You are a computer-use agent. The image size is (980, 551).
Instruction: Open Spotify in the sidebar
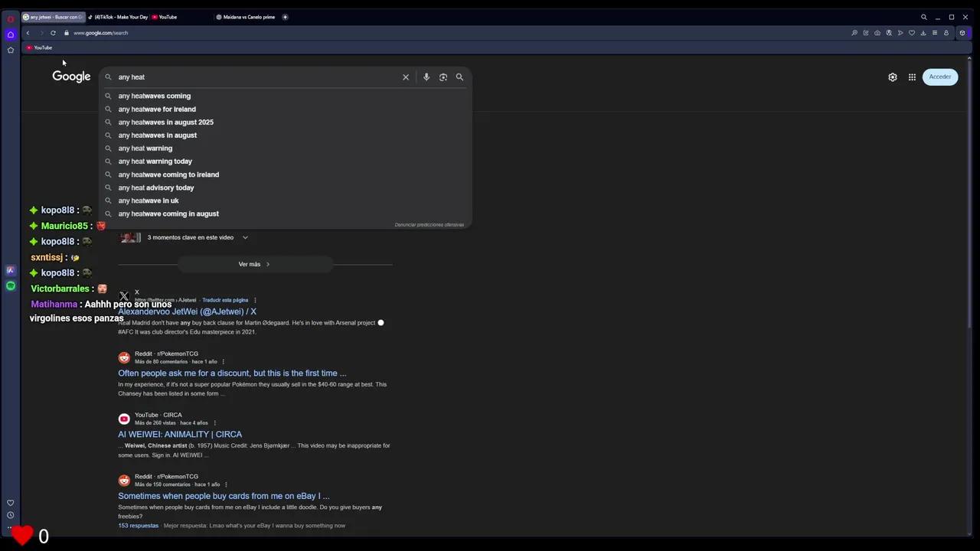tap(10, 285)
